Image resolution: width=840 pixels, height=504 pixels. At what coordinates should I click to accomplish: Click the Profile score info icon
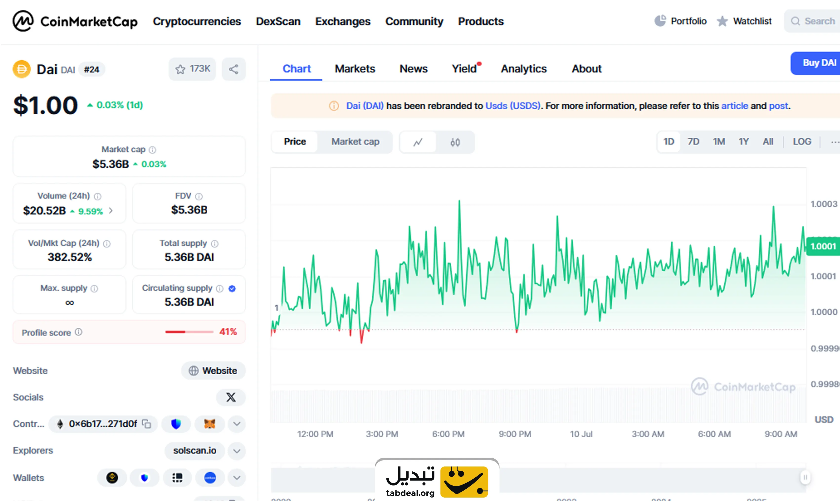(79, 332)
